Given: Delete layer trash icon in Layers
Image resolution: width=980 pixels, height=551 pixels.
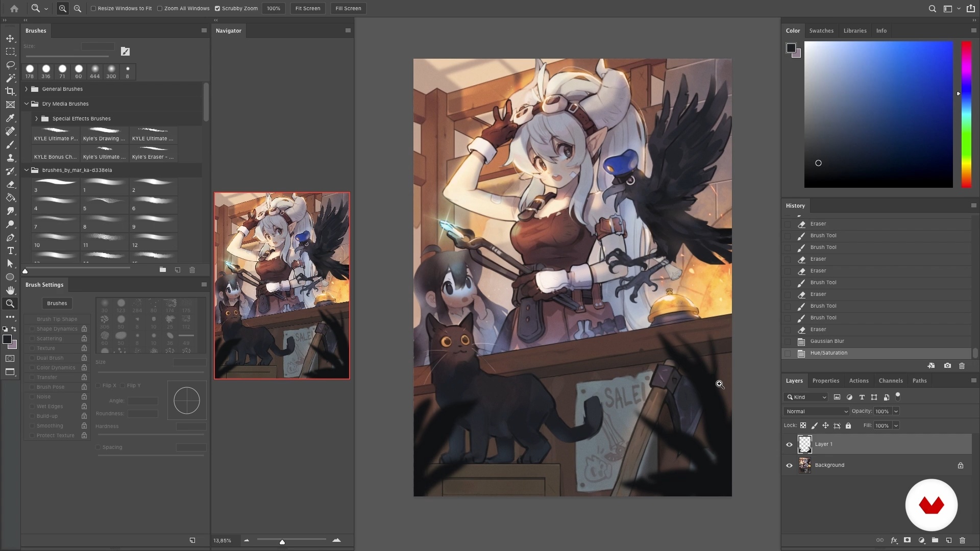Looking at the screenshot, I should (963, 540).
